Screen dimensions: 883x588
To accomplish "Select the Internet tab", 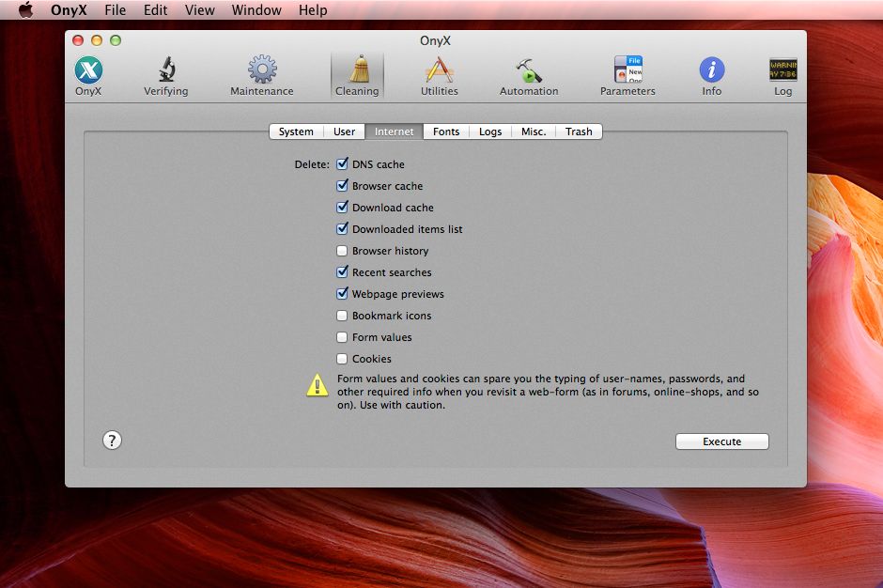I will click(x=395, y=132).
